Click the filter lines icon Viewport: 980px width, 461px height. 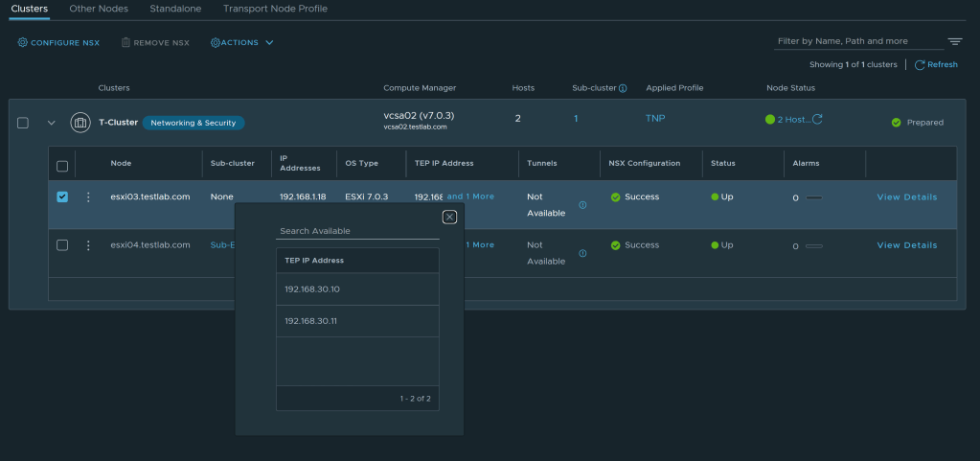(954, 42)
